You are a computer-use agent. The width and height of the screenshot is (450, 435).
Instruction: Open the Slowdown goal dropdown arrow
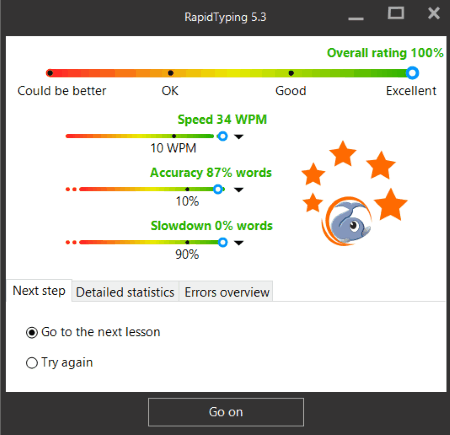(x=239, y=243)
